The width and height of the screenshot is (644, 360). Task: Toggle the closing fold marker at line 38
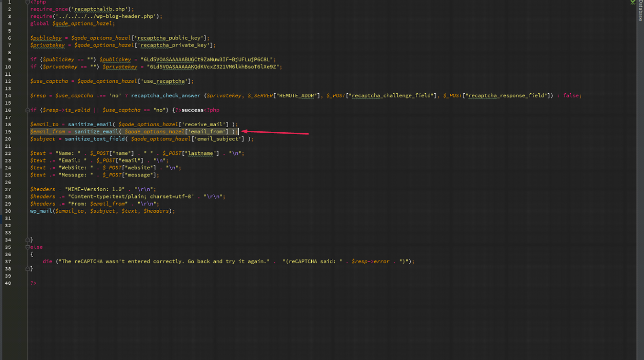28,269
